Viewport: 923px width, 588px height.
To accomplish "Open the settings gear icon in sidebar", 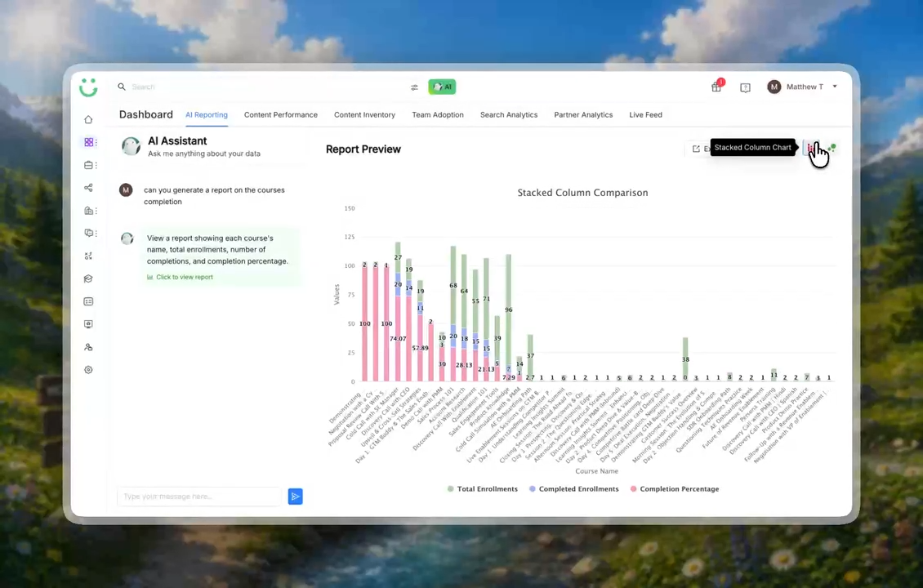I will (88, 370).
